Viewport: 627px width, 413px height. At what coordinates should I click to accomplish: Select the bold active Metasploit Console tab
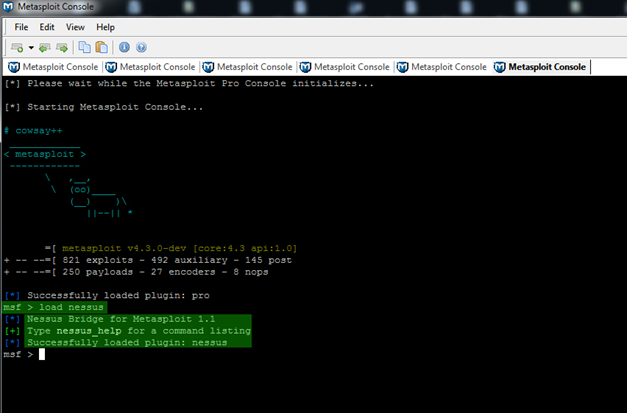tap(540, 67)
